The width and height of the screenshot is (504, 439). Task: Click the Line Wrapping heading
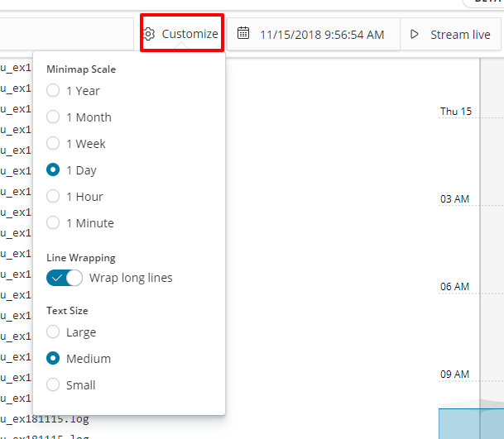(x=81, y=258)
